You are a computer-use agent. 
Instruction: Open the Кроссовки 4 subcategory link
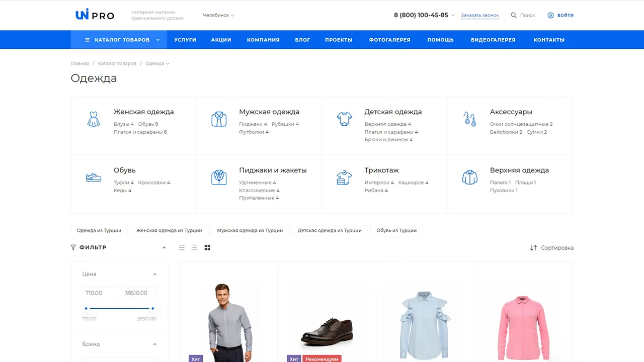click(x=154, y=183)
